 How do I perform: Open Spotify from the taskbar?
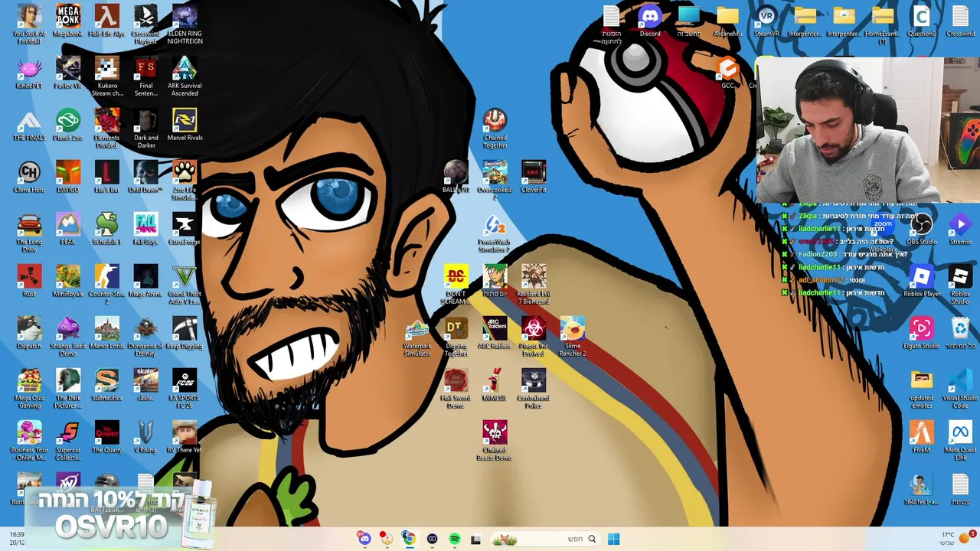coord(454,539)
